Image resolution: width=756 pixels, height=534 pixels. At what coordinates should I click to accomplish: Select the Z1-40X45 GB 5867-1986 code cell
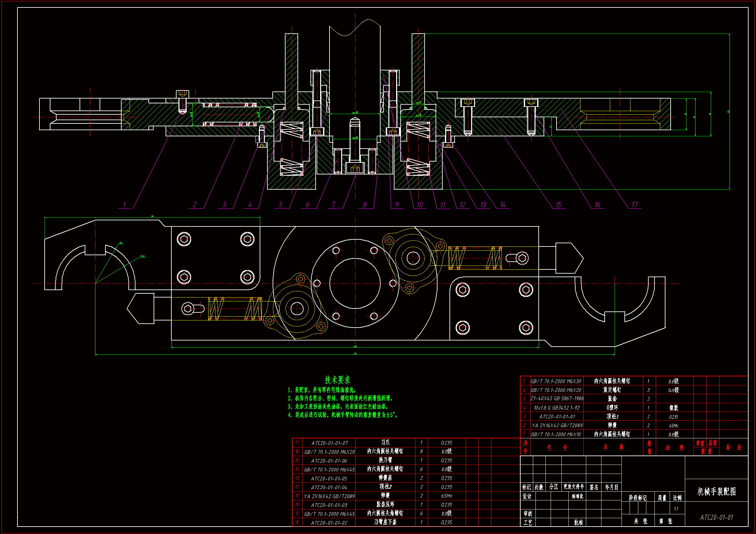tap(557, 399)
